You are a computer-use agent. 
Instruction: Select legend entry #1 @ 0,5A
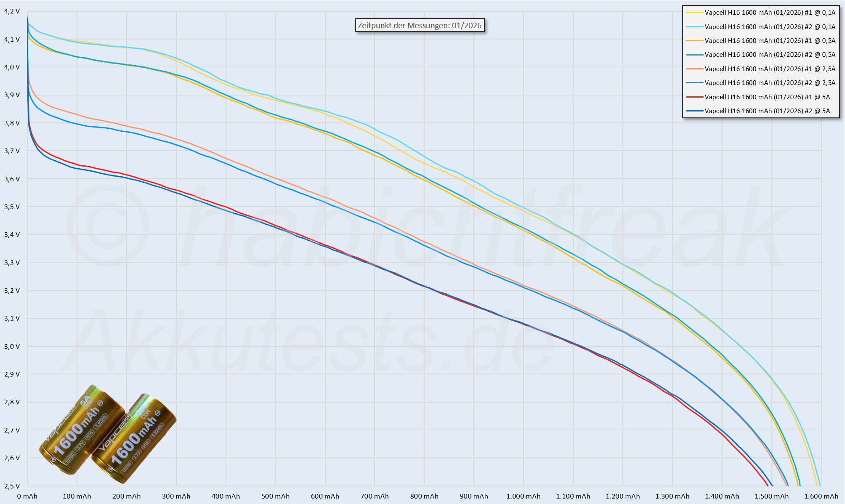tap(769, 41)
